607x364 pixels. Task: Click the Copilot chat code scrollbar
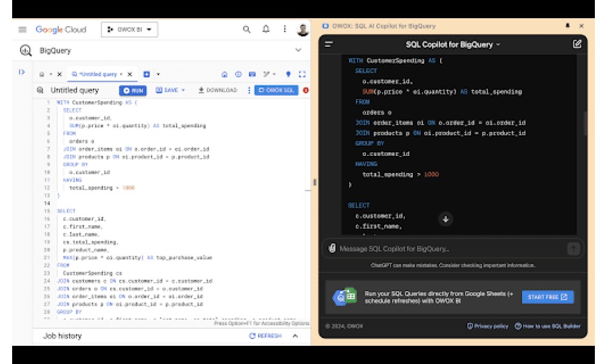click(585, 124)
